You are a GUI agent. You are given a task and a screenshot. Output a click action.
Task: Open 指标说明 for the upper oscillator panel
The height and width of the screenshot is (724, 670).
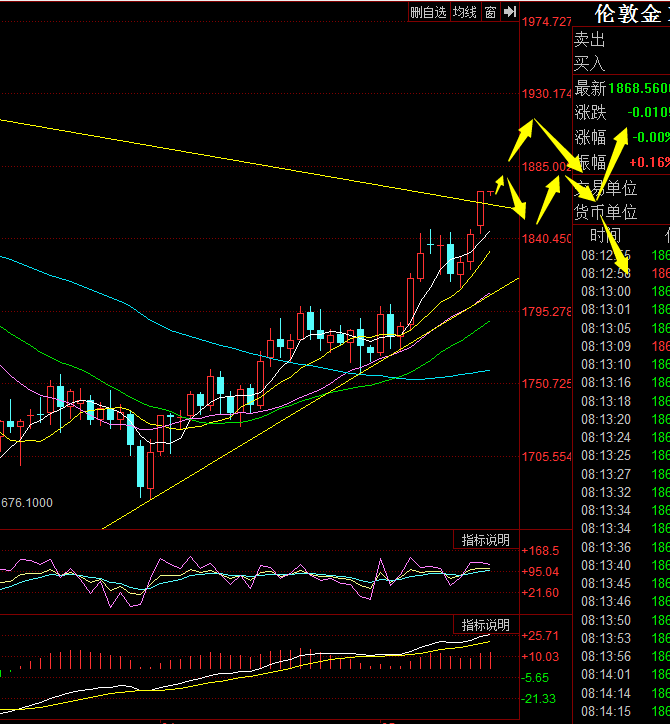tap(484, 540)
